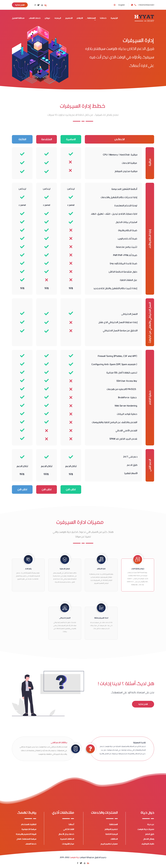Click افتح تذكرة button in the top header
The image size is (166, 868).
tap(20, 5)
